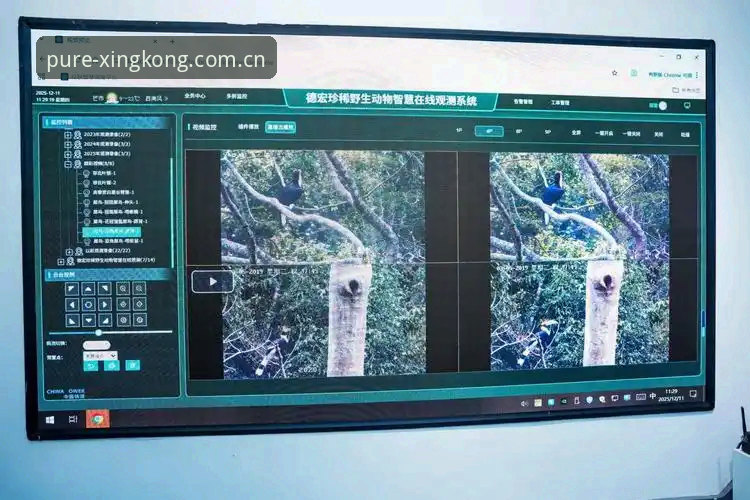Click the browser icon on the taskbar
The height and width of the screenshot is (500, 750).
[98, 419]
